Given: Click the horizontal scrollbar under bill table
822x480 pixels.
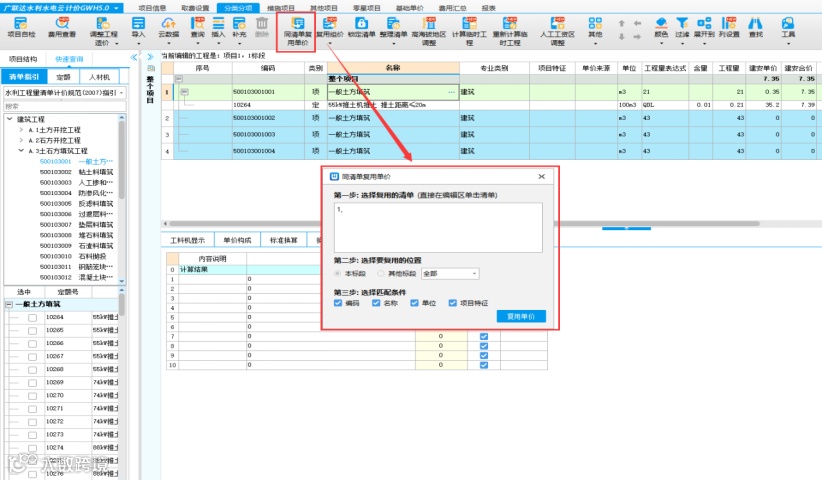Looking at the screenshot, I should click(464, 224).
